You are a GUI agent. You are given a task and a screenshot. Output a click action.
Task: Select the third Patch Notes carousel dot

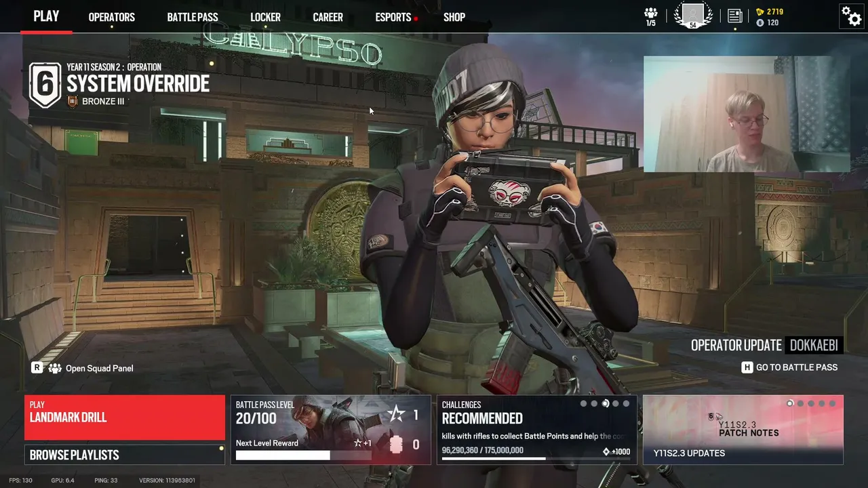[811, 404]
